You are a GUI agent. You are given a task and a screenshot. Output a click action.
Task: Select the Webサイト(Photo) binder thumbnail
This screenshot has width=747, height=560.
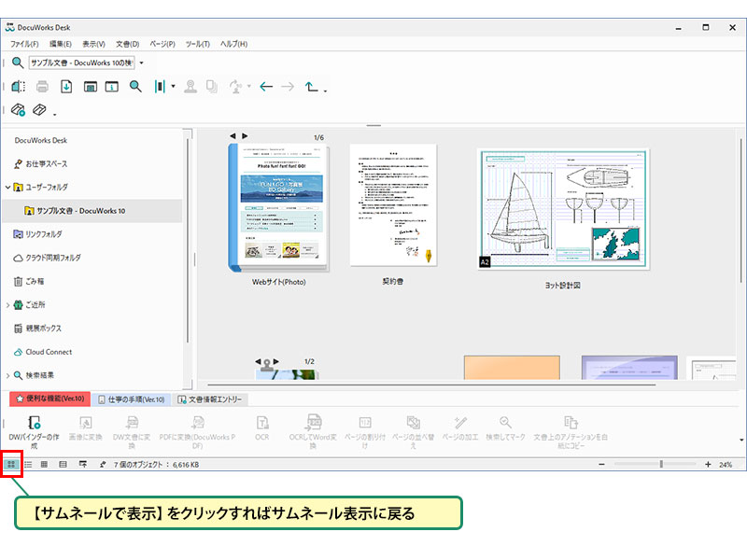pyautogui.click(x=278, y=207)
